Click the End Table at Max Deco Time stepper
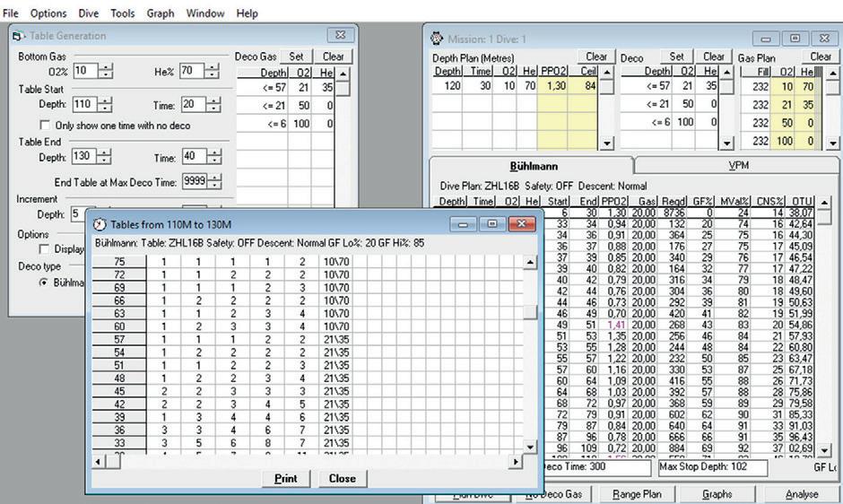This screenshot has height=504, width=843. point(214,181)
